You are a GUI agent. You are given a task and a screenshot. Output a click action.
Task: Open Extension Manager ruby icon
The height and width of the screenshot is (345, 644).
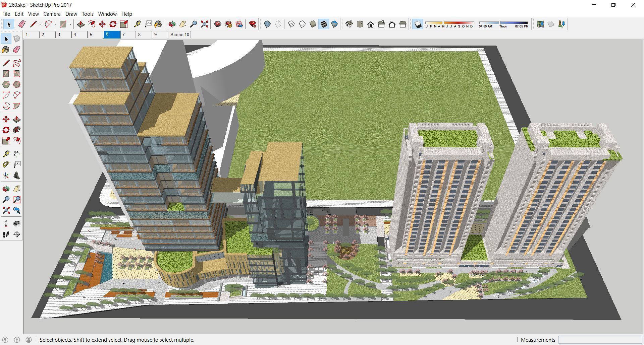[x=253, y=24]
